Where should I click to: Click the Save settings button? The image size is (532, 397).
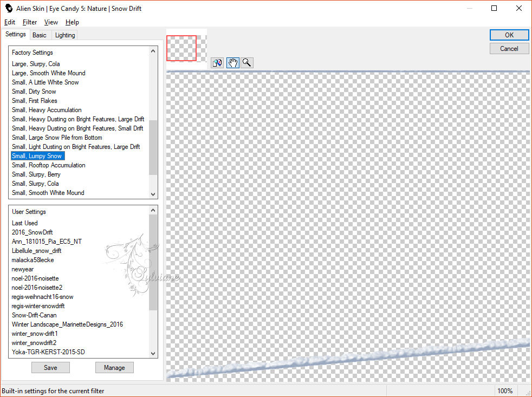click(x=50, y=367)
